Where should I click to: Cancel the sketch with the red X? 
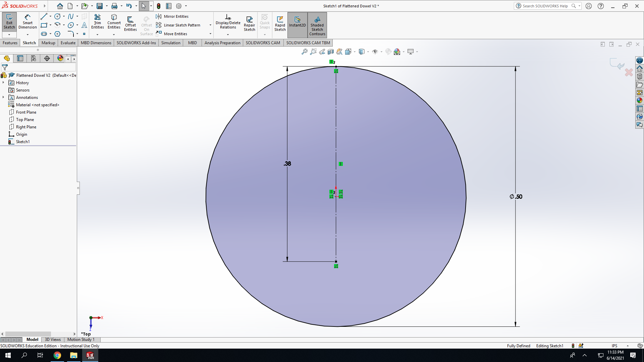coord(629,72)
